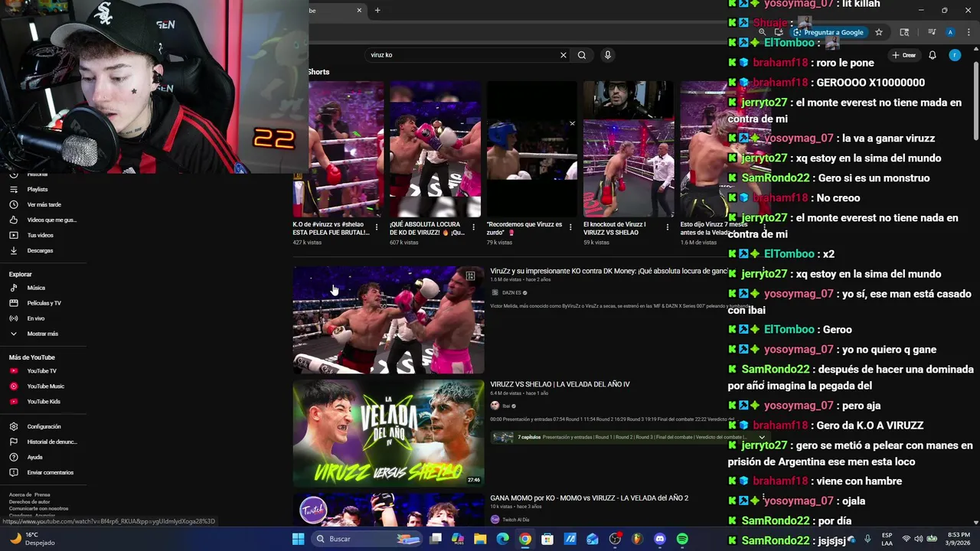The image size is (980, 551).
Task: Switch to Google Chrome in taskbar
Action: [524, 539]
